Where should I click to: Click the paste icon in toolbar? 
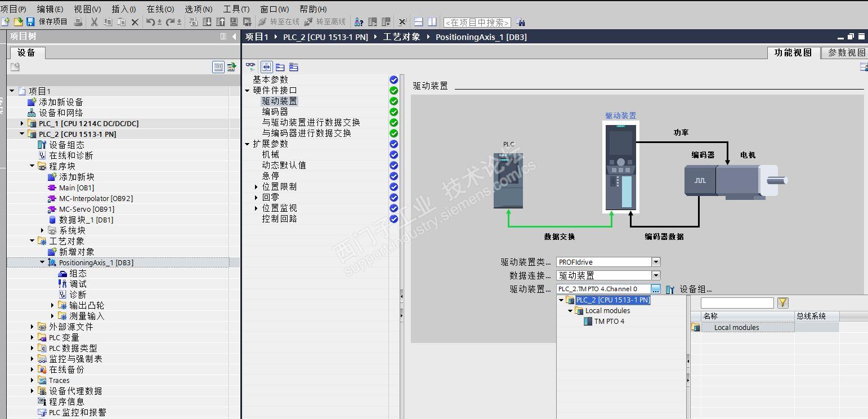tap(121, 22)
